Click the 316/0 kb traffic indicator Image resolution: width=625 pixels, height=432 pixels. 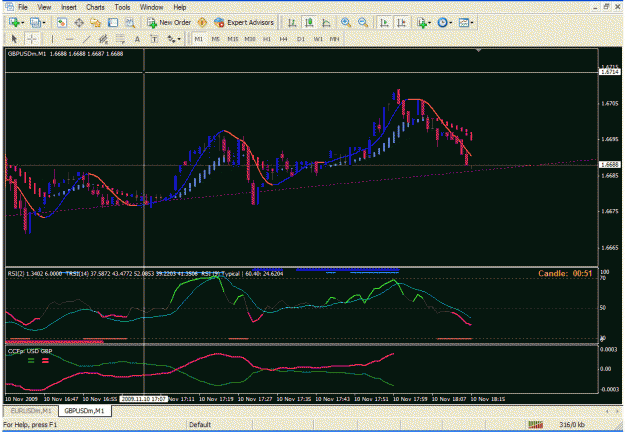pyautogui.click(x=572, y=425)
